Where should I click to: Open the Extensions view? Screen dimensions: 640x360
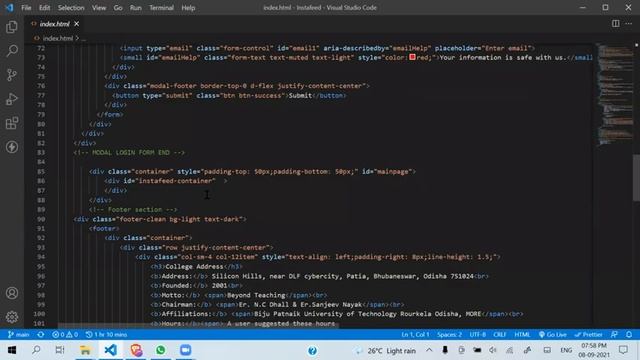[12, 123]
